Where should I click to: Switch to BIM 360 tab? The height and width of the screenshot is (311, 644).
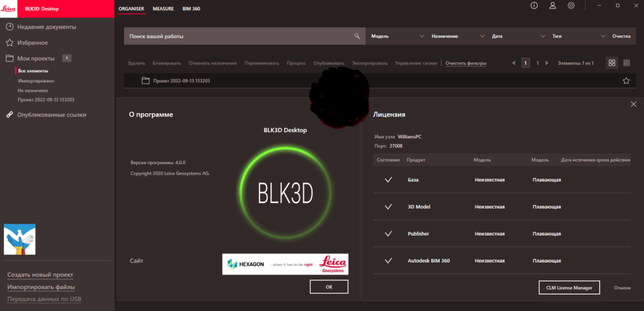pos(191,8)
